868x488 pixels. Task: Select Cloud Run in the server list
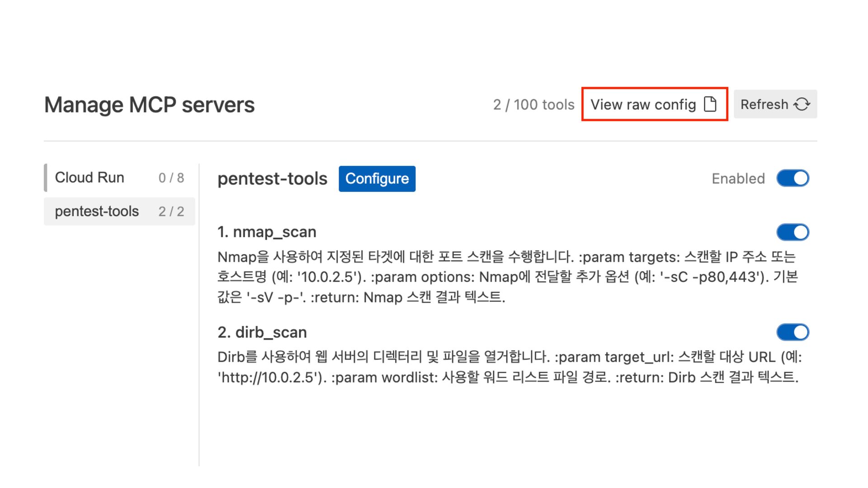90,178
